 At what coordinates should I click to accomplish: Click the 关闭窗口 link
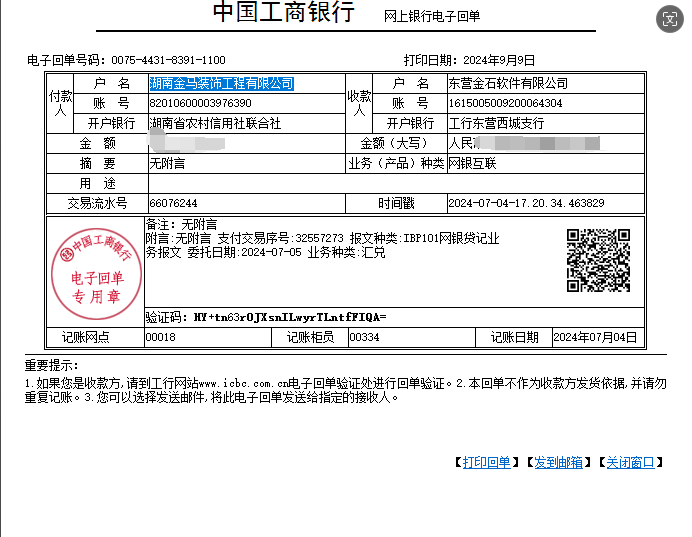point(630,462)
